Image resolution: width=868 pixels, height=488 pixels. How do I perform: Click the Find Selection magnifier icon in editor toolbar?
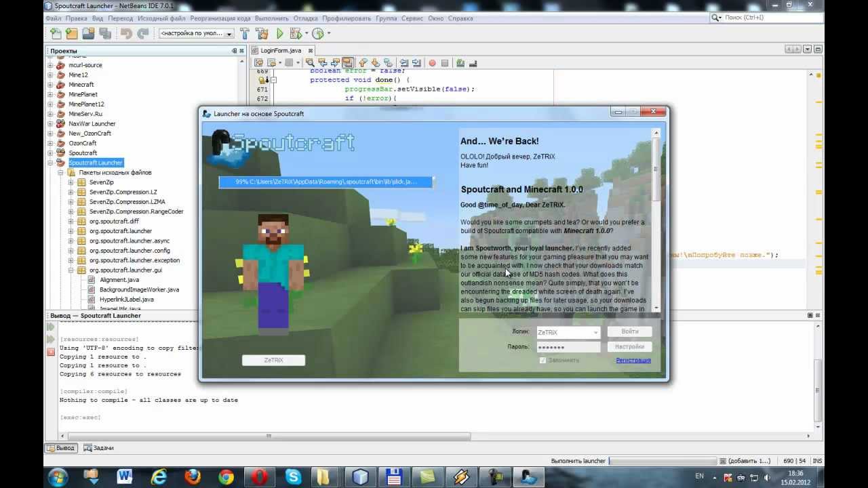pos(310,62)
